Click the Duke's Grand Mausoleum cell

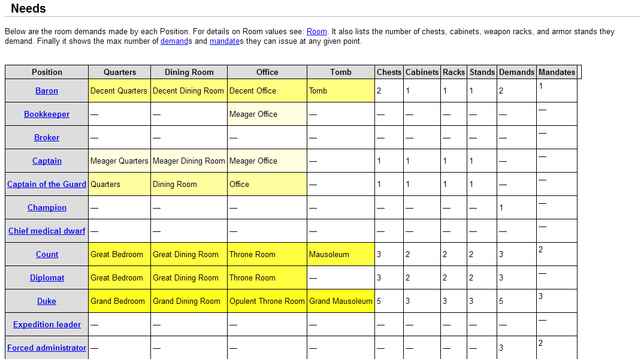pos(340,301)
